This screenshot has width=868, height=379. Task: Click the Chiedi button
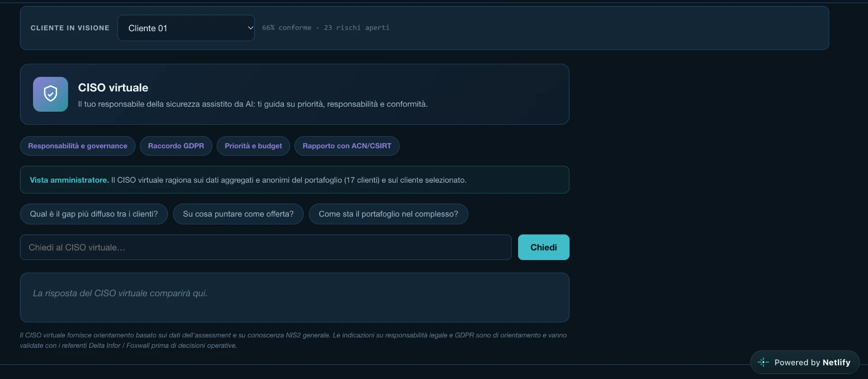tap(543, 247)
